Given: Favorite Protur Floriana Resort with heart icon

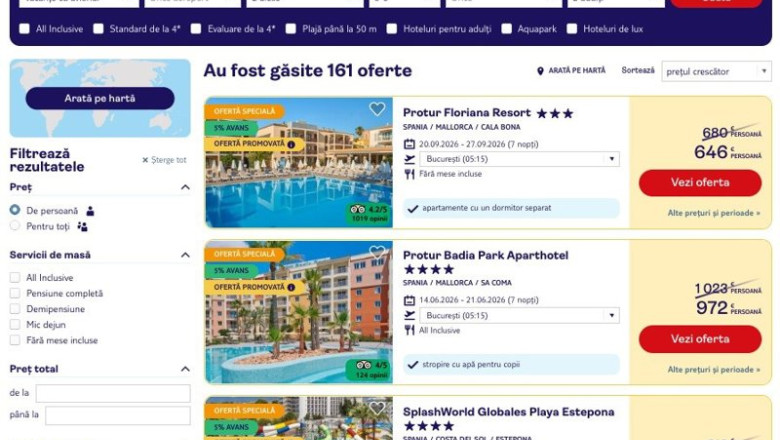Looking at the screenshot, I should tap(377, 108).
